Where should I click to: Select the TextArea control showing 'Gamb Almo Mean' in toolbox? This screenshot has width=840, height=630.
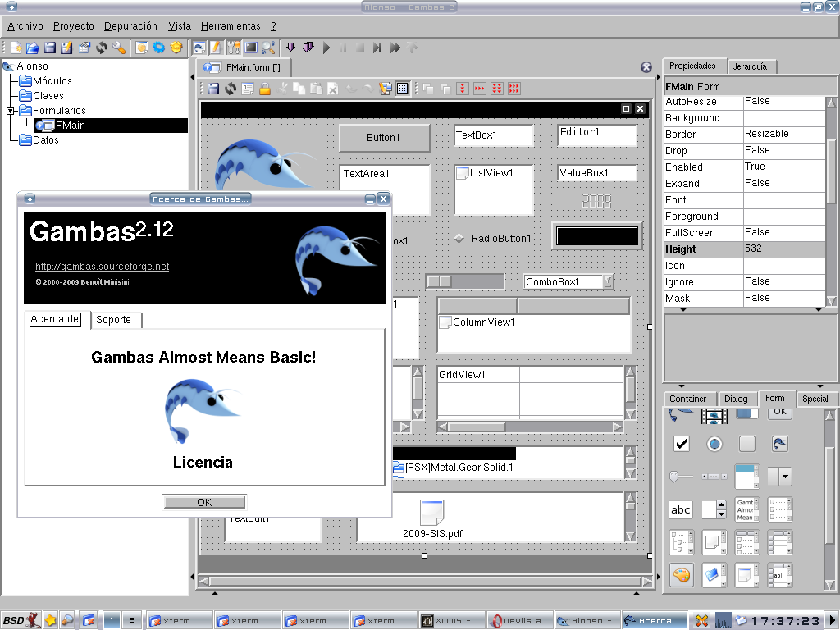[746, 509]
